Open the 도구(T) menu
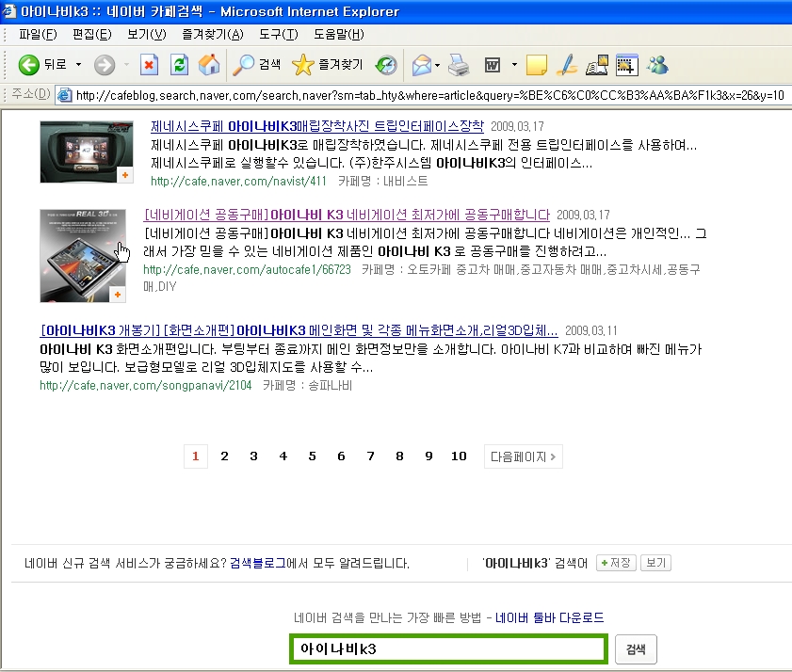This screenshot has width=792, height=672. click(278, 35)
